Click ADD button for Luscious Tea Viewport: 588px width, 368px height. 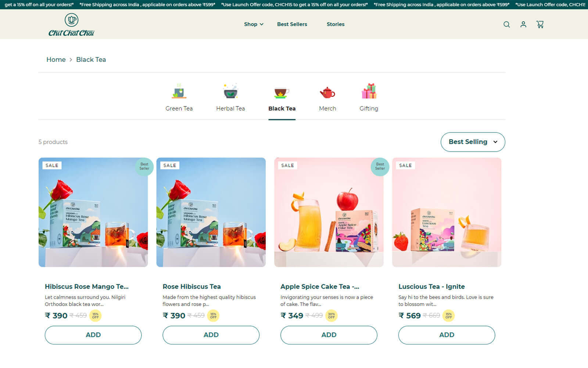[447, 335]
